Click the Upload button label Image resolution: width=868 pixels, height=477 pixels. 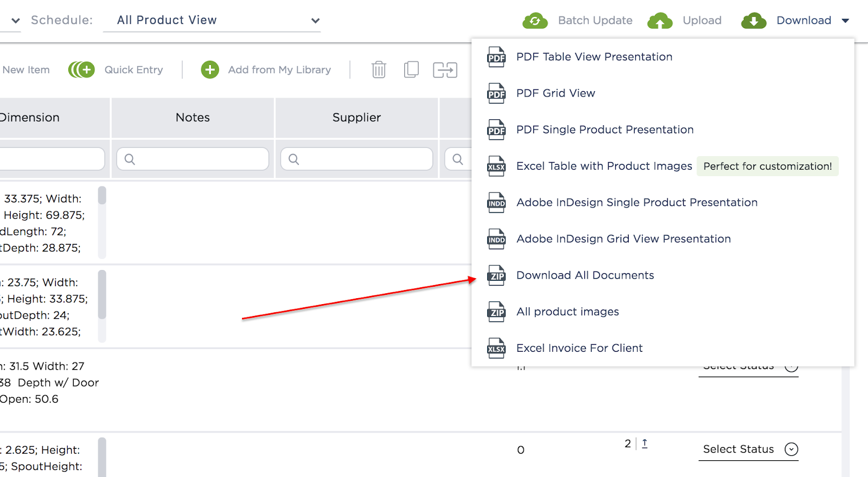pyautogui.click(x=702, y=21)
